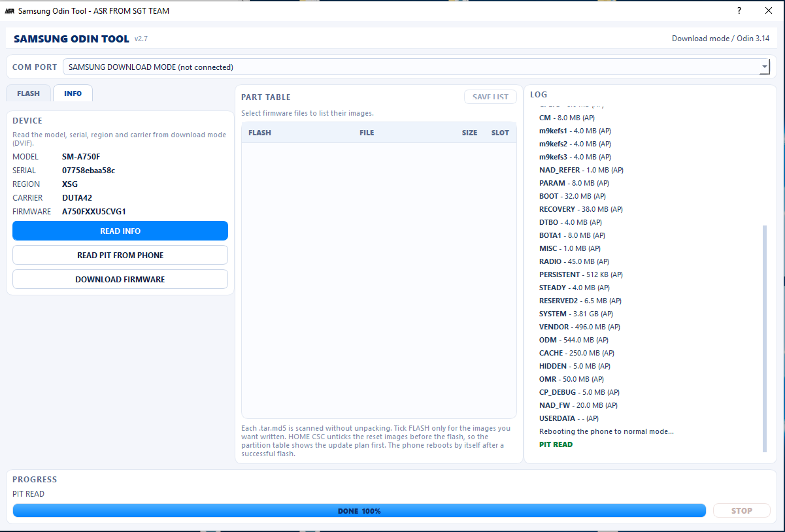The width and height of the screenshot is (785, 532).
Task: Click the RADIO - 45.0 MB log entry
Action: tap(575, 261)
